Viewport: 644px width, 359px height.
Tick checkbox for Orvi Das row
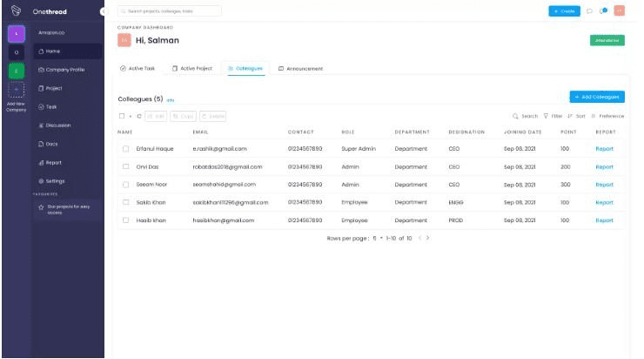click(125, 166)
